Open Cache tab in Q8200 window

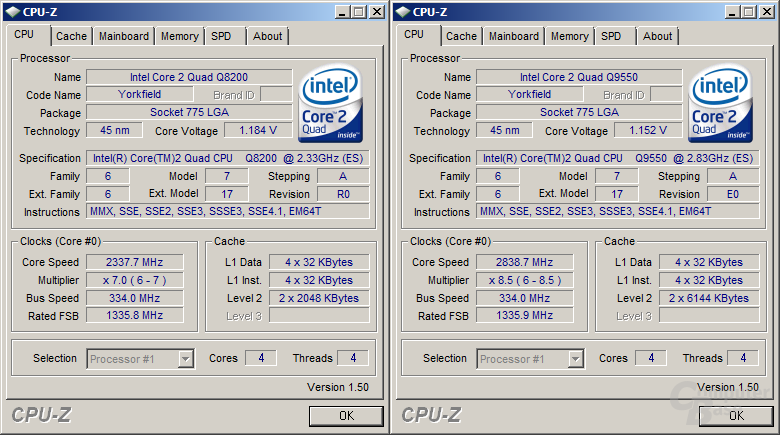(x=71, y=36)
